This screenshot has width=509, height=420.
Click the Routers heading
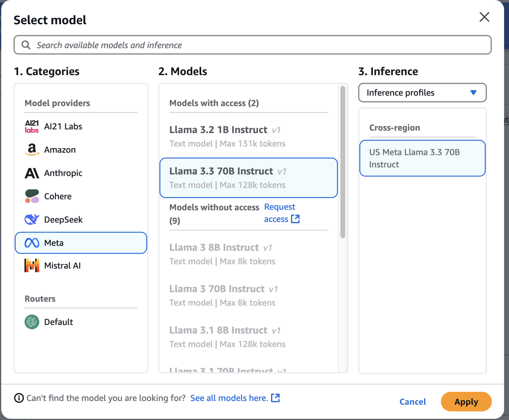pos(40,299)
